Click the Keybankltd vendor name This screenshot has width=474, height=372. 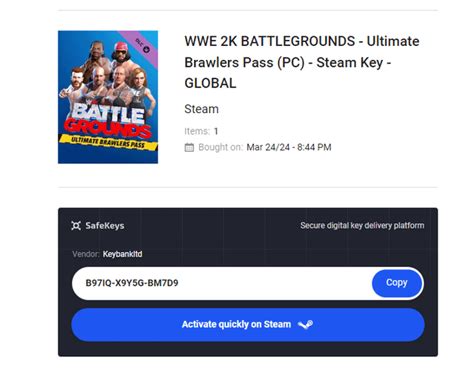click(122, 254)
